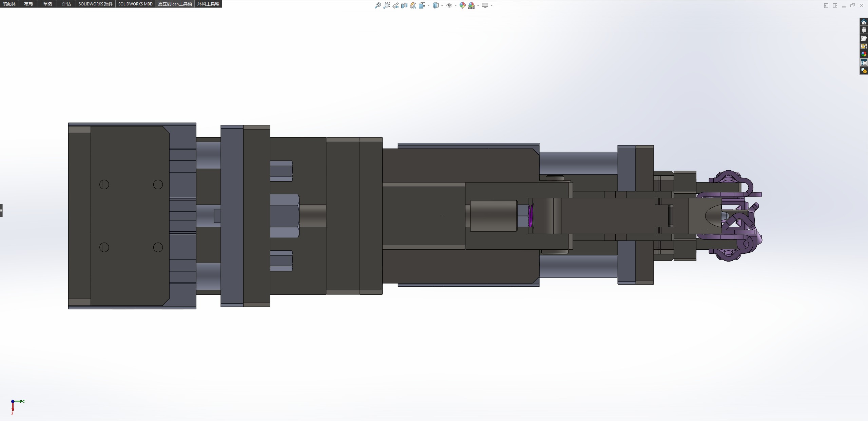
Task: Expand the Display Style dropdown arrow
Action: coord(442,5)
